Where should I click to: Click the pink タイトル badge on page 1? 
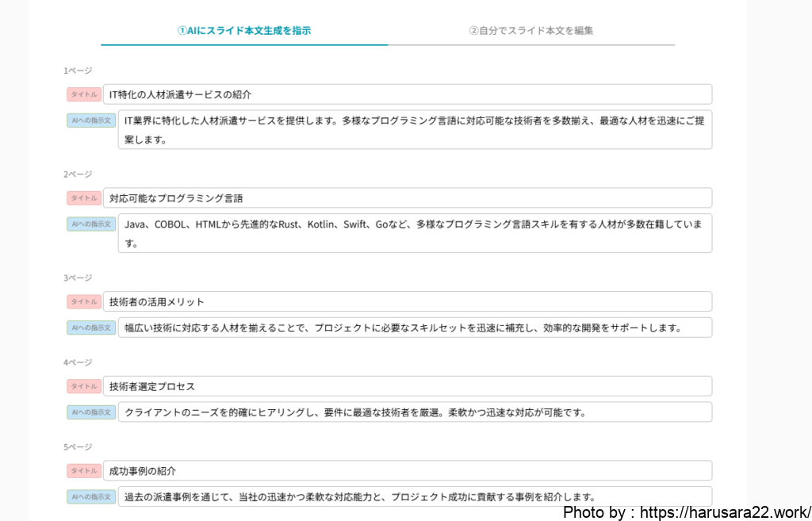pyautogui.click(x=84, y=94)
